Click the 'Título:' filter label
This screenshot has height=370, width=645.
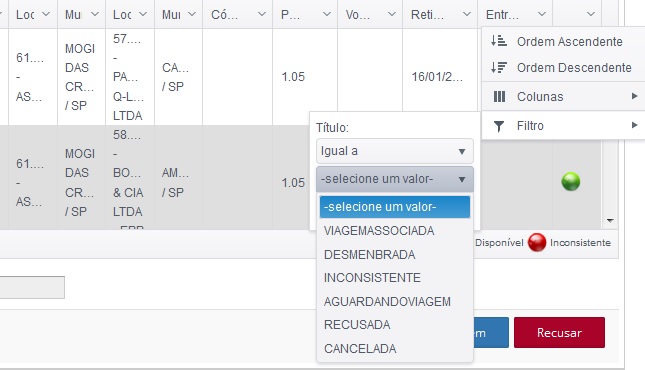[x=332, y=128]
